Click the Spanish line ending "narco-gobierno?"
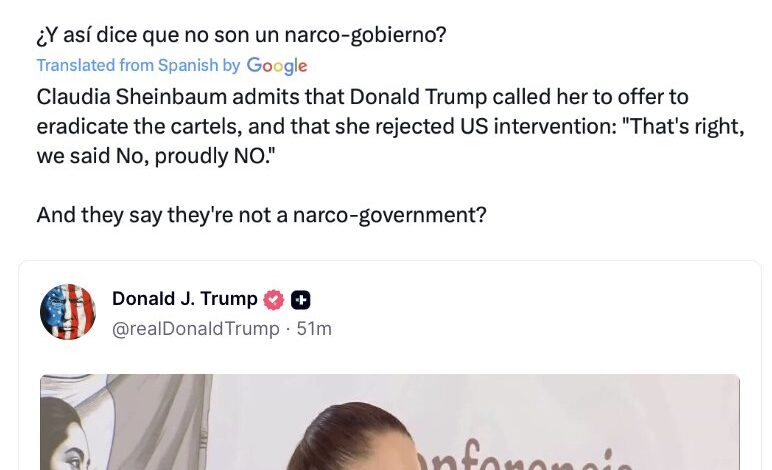Viewport: 772px width, 470px height. [241, 35]
